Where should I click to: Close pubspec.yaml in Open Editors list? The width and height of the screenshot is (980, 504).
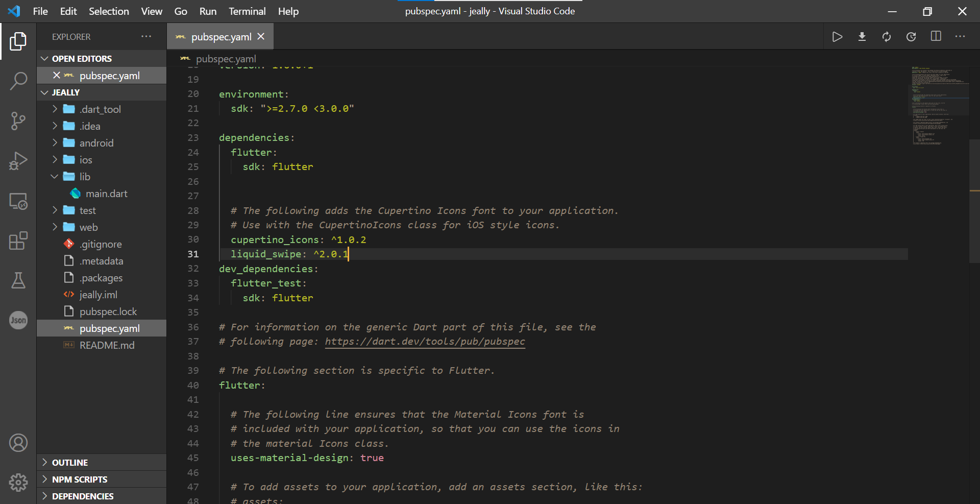click(x=57, y=75)
